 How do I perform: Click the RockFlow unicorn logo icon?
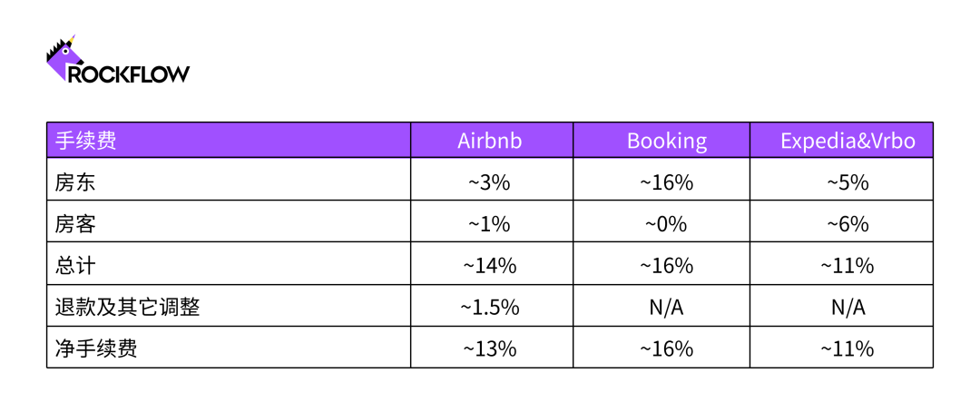62,56
